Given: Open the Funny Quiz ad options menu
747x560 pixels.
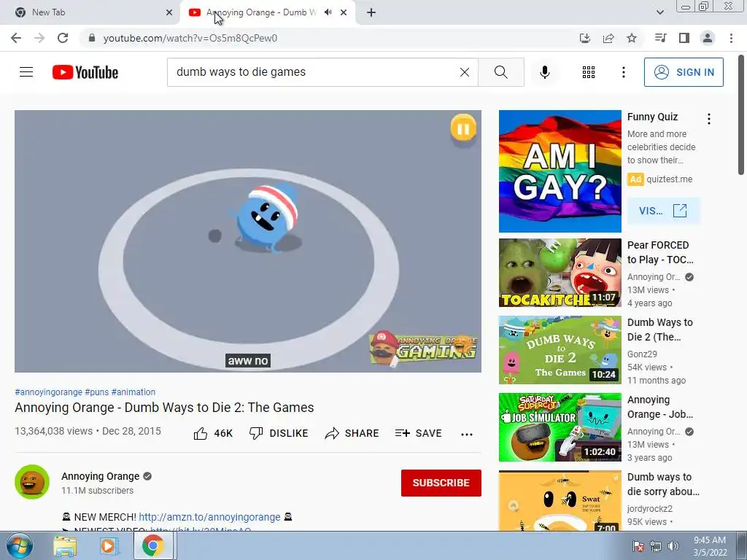Looking at the screenshot, I should click(x=709, y=119).
